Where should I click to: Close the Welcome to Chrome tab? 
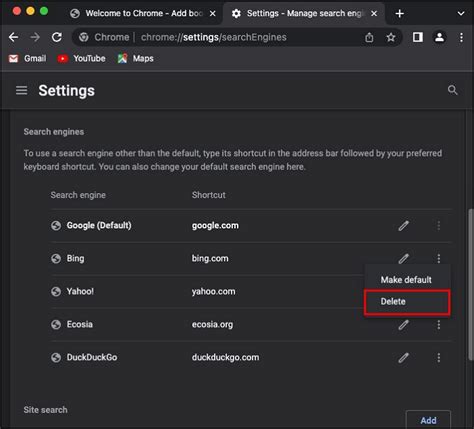pos(212,14)
